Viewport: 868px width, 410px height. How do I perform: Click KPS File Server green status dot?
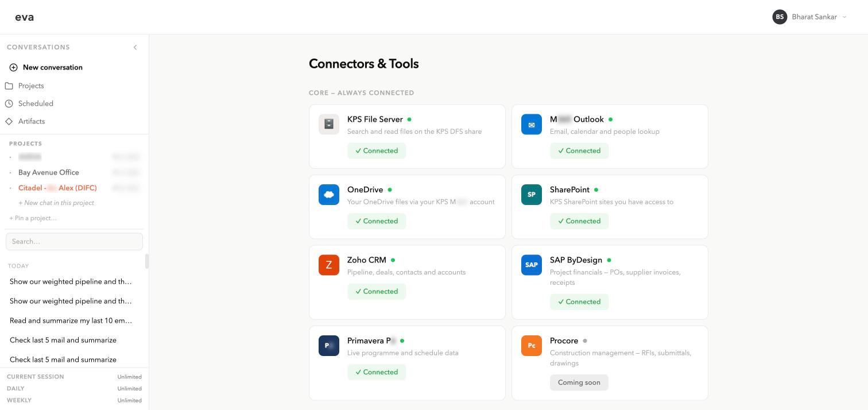[x=409, y=119]
